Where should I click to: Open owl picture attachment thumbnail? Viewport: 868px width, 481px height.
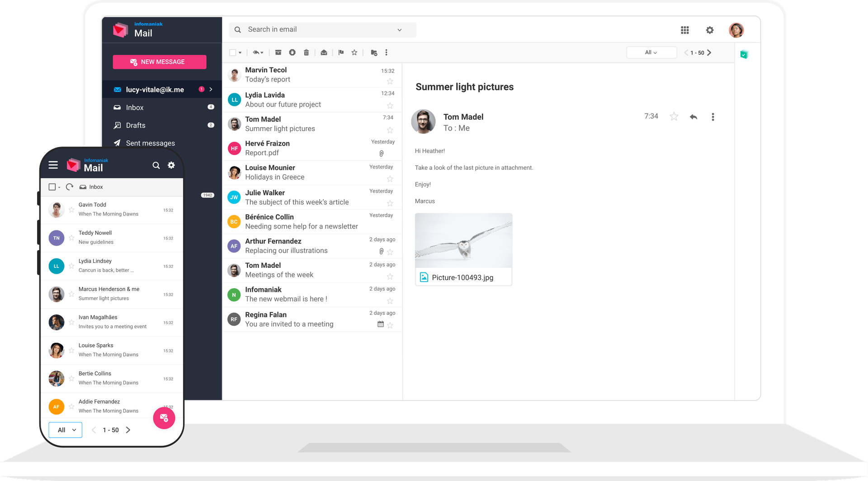pyautogui.click(x=463, y=241)
